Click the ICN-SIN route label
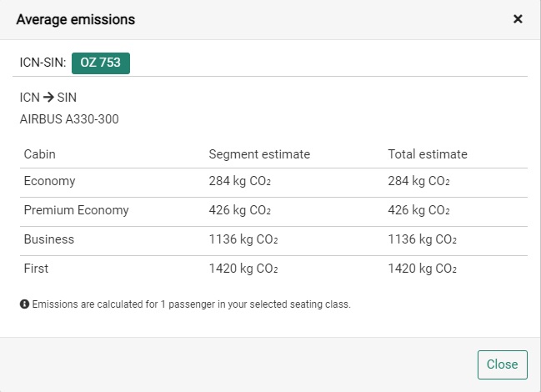 [43, 63]
